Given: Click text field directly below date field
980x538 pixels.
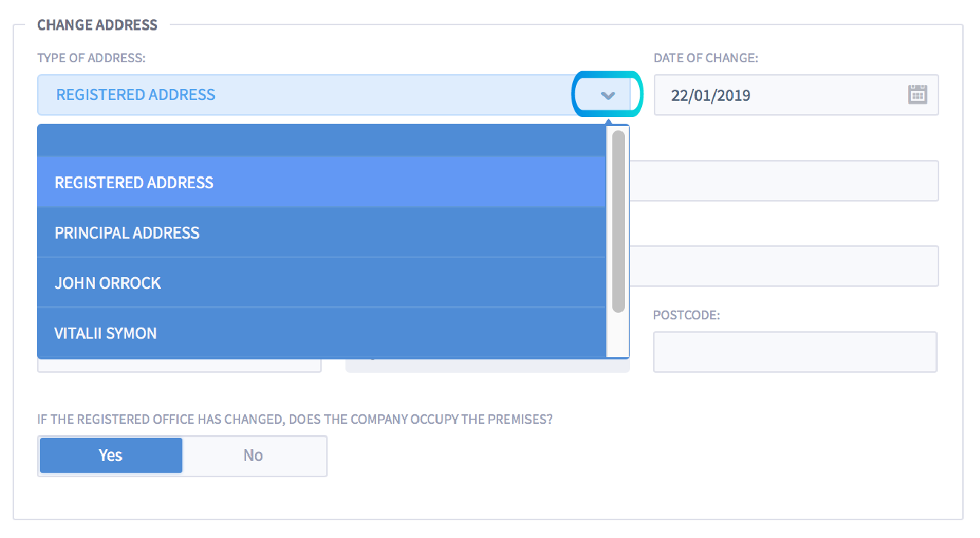Looking at the screenshot, I should [x=783, y=181].
